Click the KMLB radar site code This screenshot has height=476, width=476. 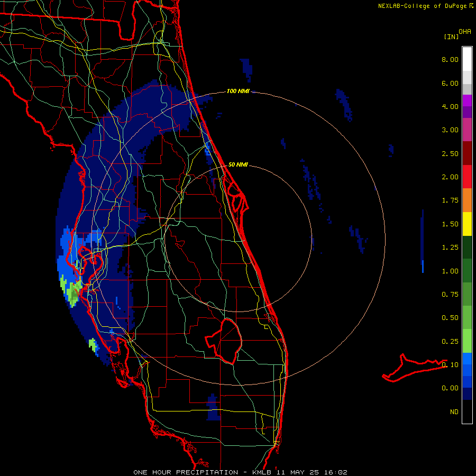click(261, 472)
